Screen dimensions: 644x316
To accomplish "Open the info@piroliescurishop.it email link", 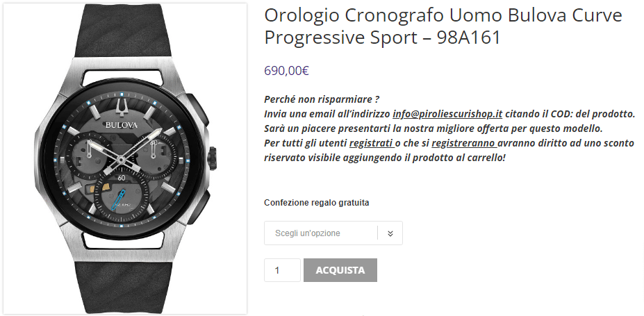I will pos(447,114).
